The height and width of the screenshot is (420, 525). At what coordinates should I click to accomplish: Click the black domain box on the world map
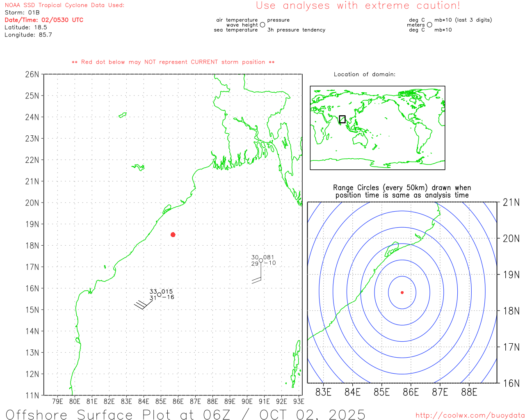342,119
